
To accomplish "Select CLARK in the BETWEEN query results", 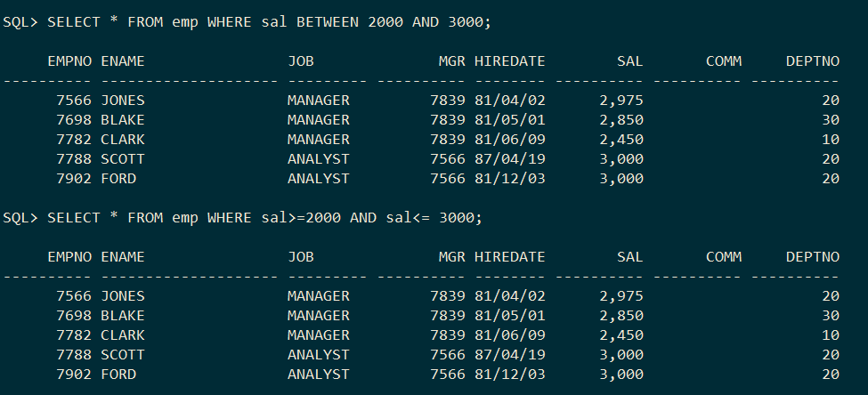I will pos(122,140).
